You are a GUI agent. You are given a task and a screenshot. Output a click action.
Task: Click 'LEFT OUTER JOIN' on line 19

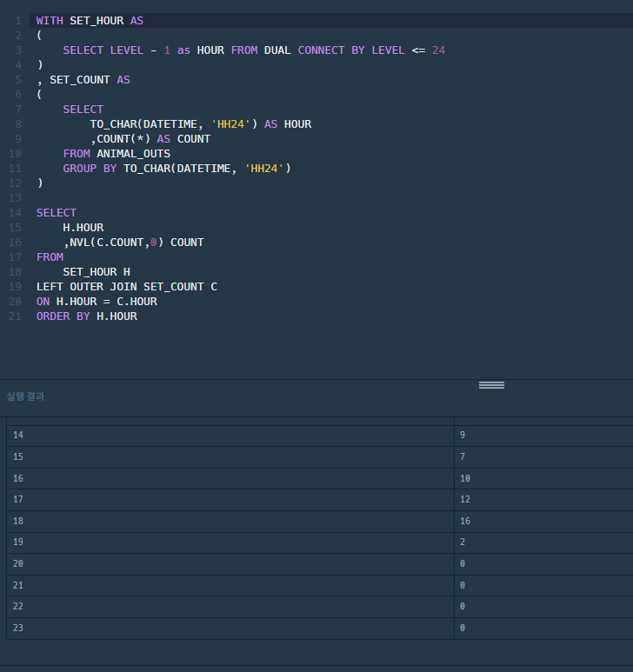87,287
